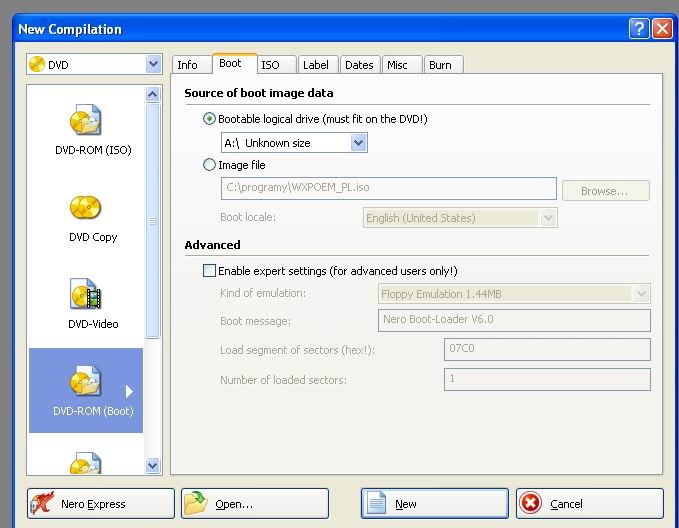The image size is (679, 528).
Task: Click the image file path field
Action: 388,188
